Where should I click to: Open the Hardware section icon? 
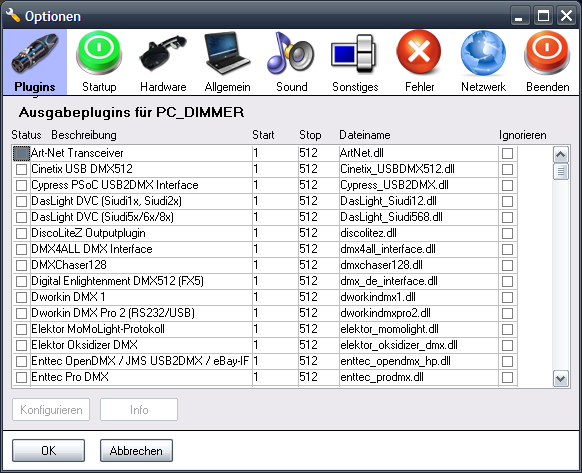point(163,62)
